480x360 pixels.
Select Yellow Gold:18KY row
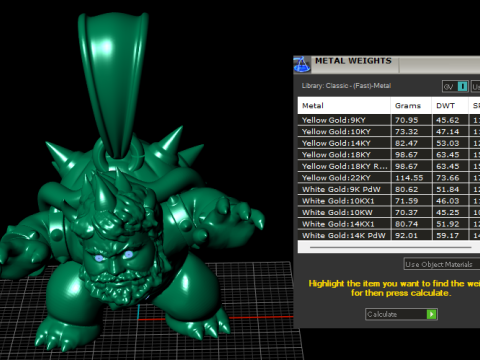click(x=389, y=155)
